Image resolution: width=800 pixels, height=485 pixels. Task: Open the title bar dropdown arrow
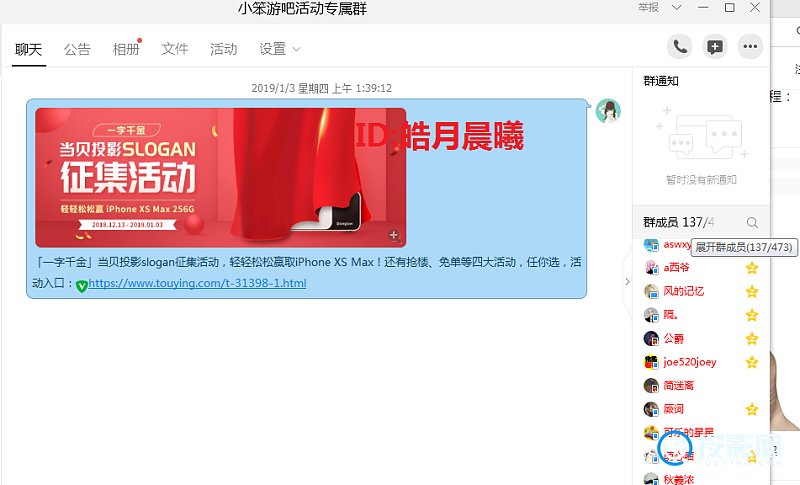coord(677,8)
